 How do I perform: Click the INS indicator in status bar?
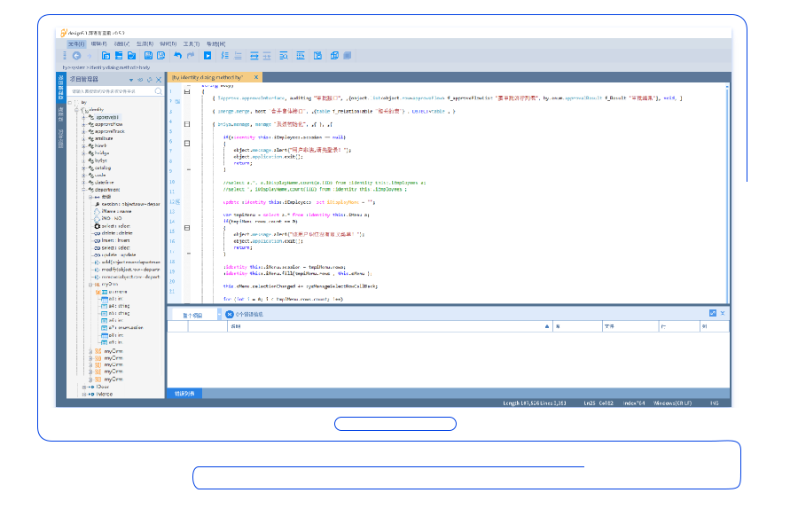point(715,403)
